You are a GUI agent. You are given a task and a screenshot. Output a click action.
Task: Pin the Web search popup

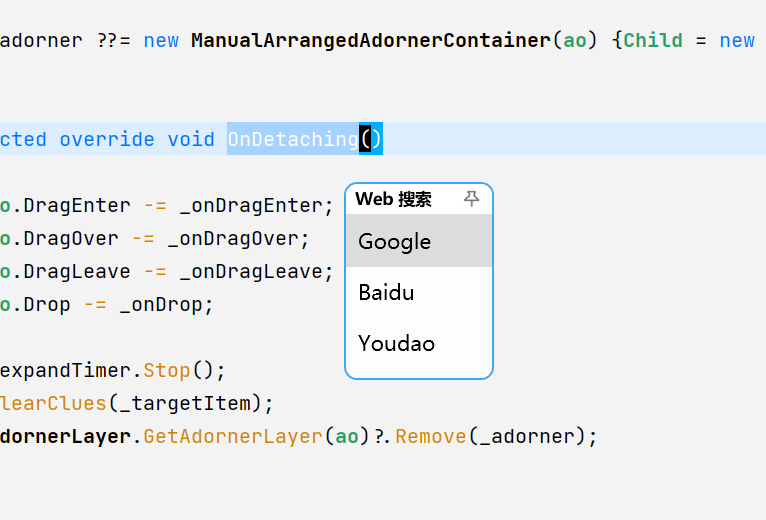tap(471, 198)
